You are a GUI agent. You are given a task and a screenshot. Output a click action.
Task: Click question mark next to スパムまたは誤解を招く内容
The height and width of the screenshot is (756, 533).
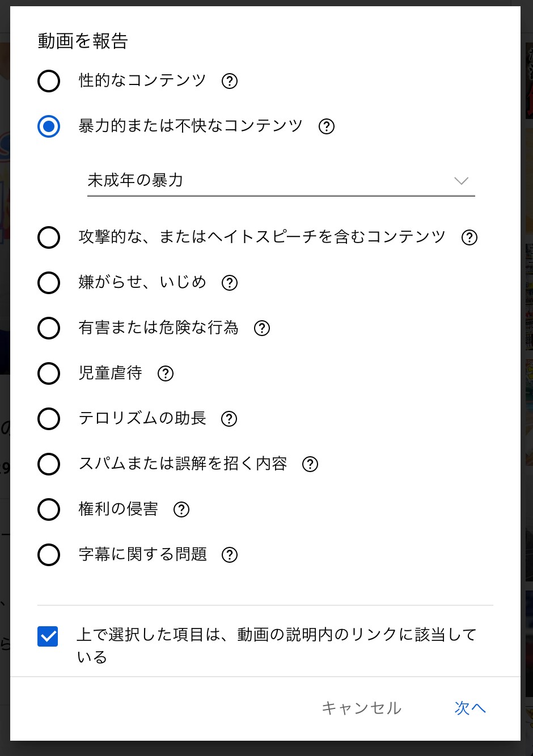tap(310, 464)
